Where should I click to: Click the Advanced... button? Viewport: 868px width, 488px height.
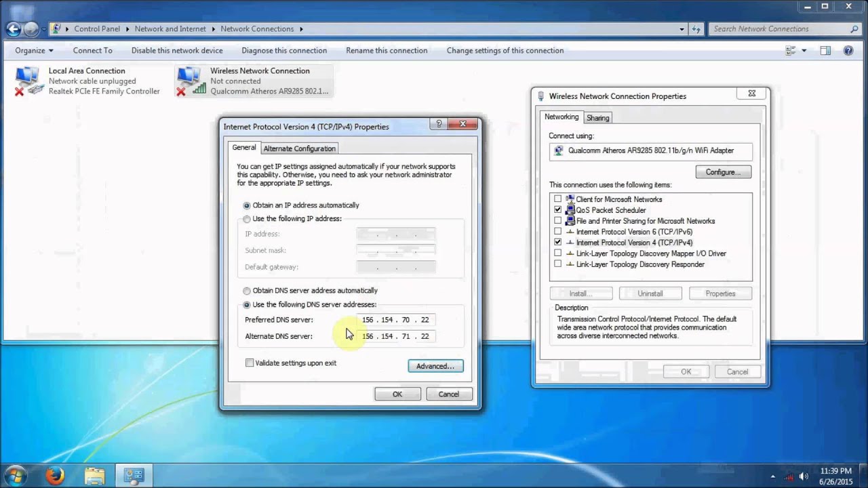(435, 366)
